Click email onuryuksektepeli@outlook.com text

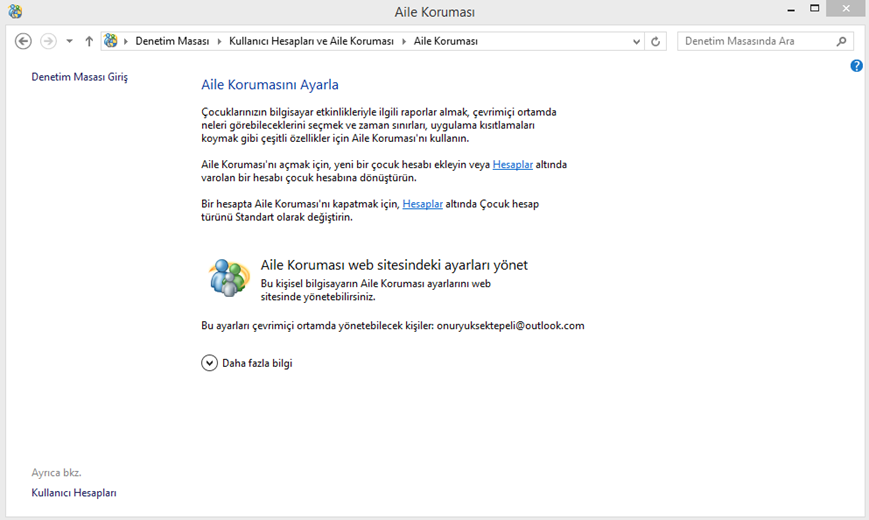tap(510, 325)
